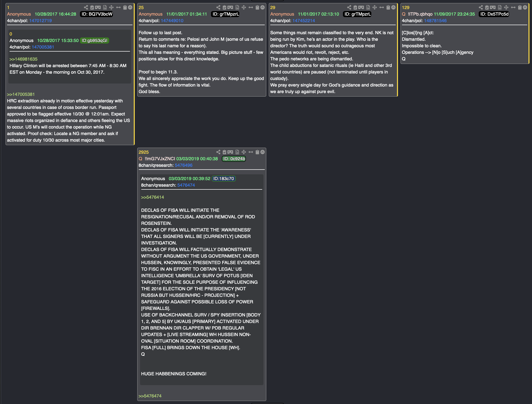The height and width of the screenshot is (404, 532).
Task: Share post 29 via its share icon
Action: pyautogui.click(x=349, y=8)
